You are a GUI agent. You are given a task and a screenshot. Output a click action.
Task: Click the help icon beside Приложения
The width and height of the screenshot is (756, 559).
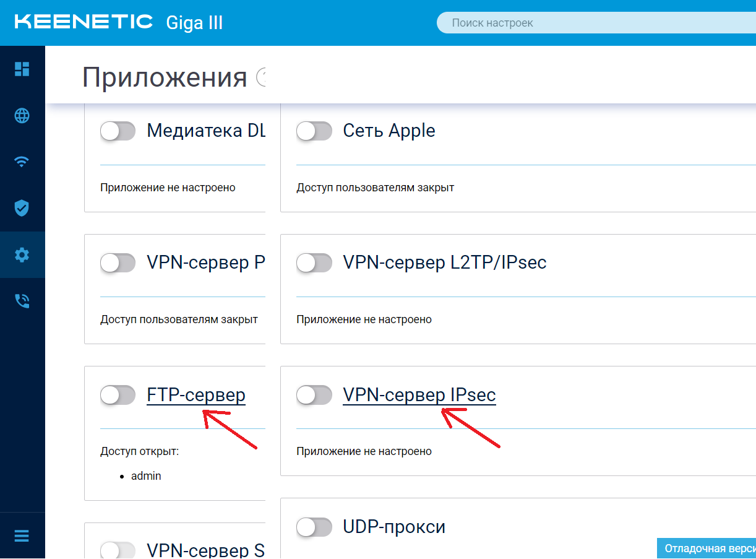[x=261, y=78]
